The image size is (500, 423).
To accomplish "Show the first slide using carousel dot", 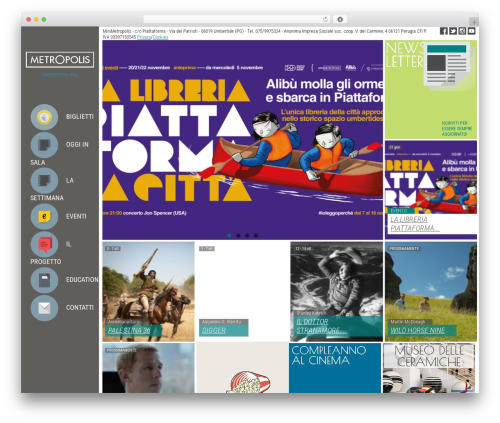I will pyautogui.click(x=229, y=235).
